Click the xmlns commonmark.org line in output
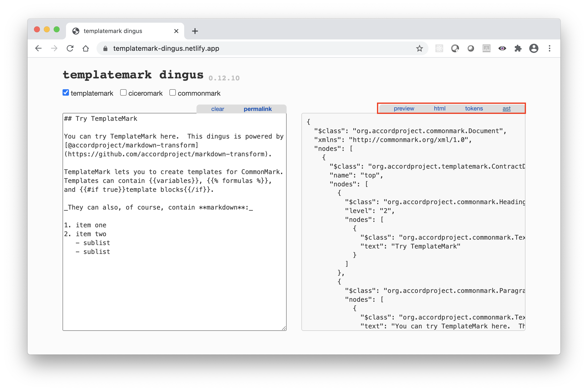 click(x=393, y=140)
